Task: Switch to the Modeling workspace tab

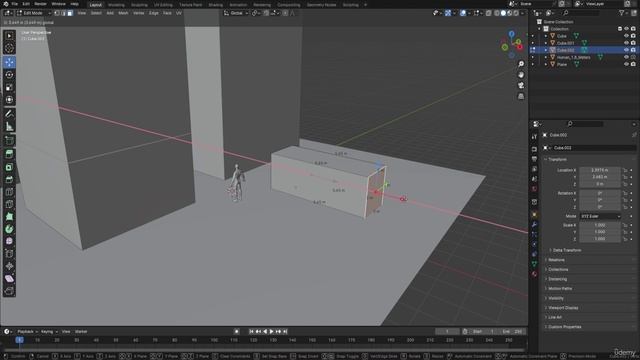Action: (116, 5)
